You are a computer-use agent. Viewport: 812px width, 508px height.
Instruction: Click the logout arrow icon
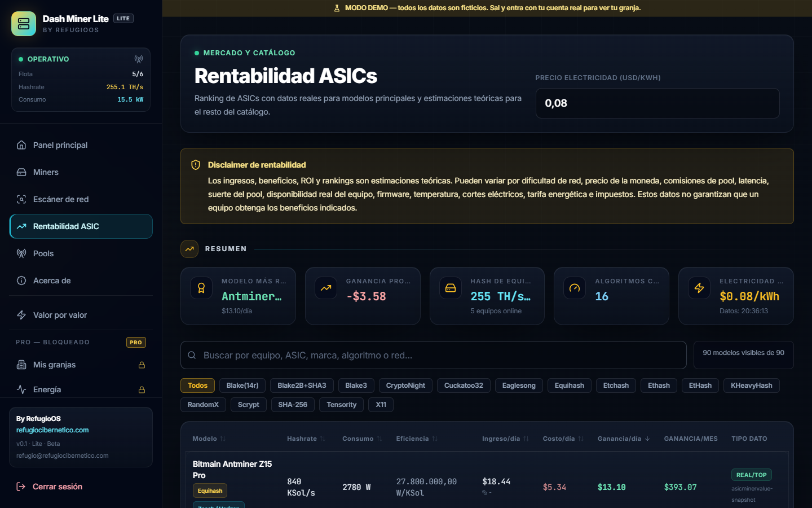tap(21, 487)
